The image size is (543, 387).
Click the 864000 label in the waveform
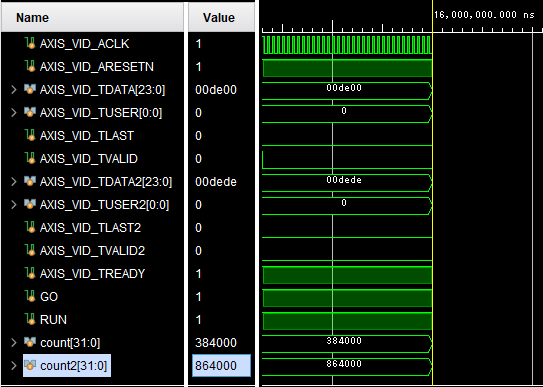click(x=344, y=364)
